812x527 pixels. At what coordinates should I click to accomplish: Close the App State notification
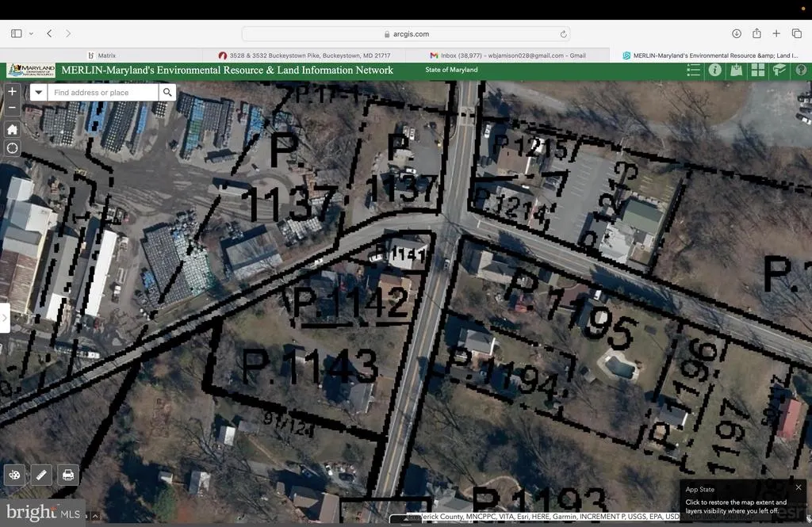click(x=799, y=487)
